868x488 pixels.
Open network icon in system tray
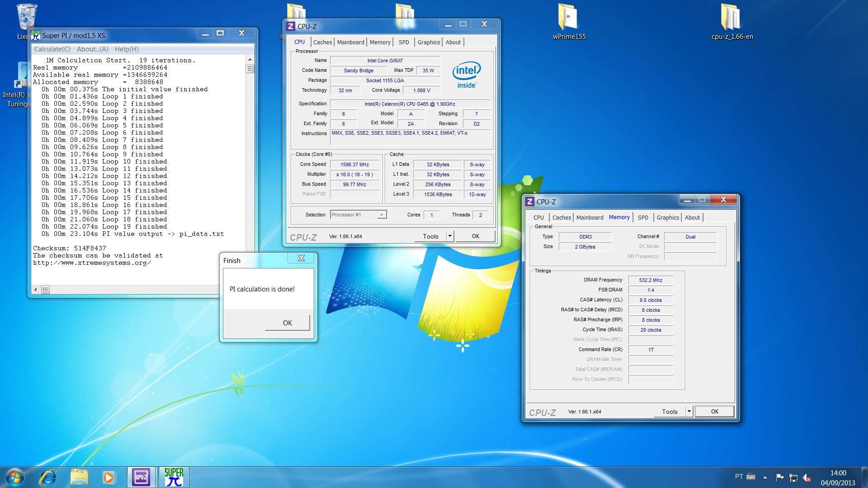(793, 477)
